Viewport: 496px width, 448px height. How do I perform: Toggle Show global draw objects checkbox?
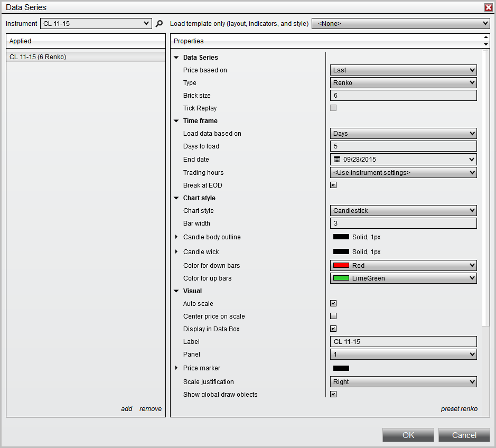pos(333,394)
